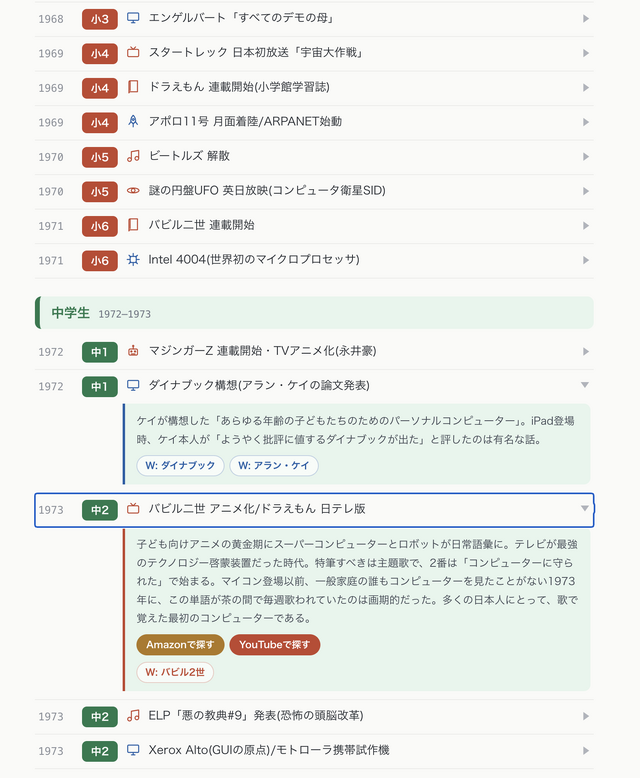Click music note icon beside ELP entry
Image resolution: width=640 pixels, height=778 pixels.
pyautogui.click(x=133, y=716)
